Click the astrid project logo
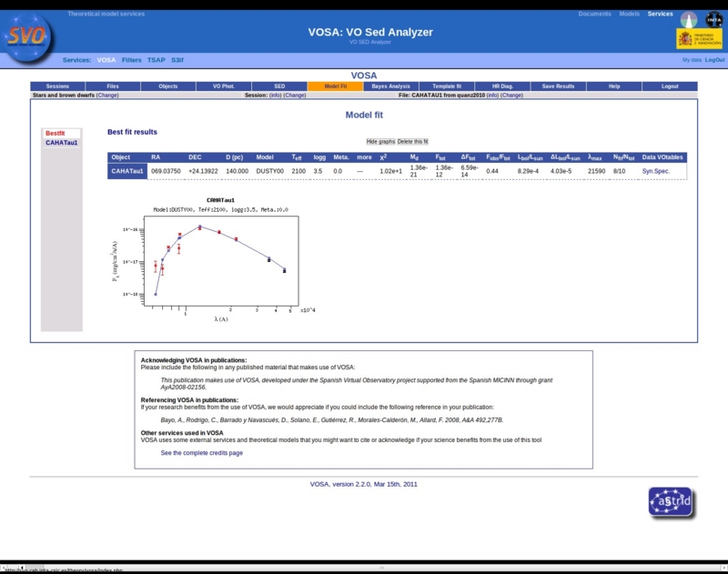 tap(671, 502)
